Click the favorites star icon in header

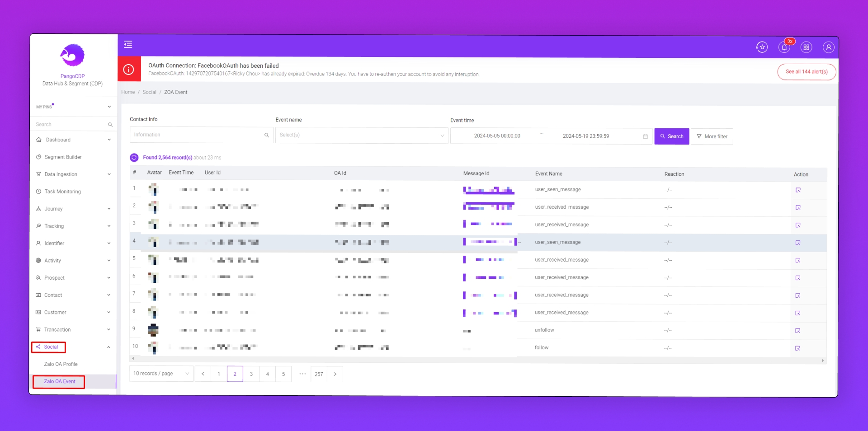tap(762, 47)
